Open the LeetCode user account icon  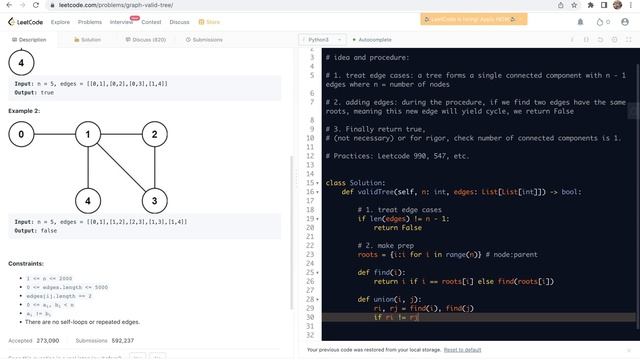click(x=625, y=22)
